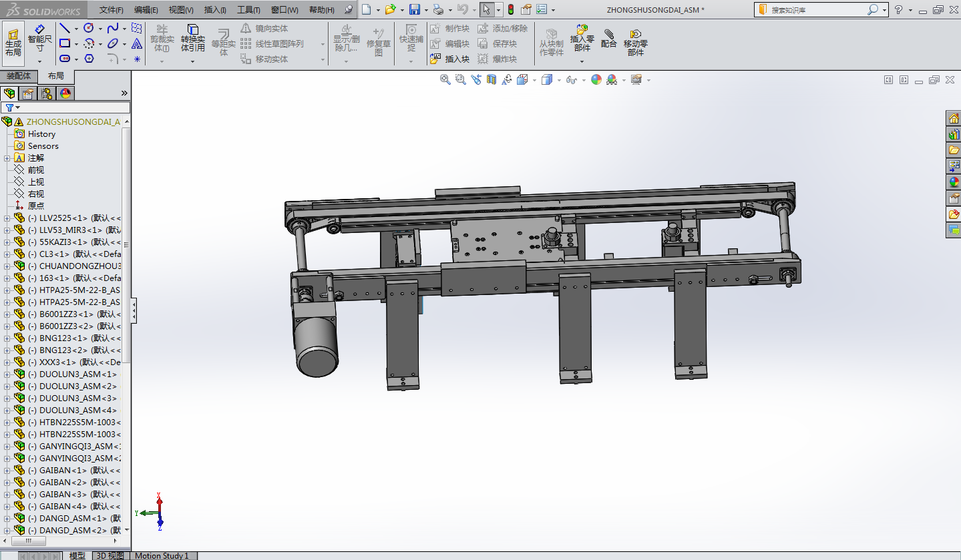Expand the 注解 annotations tree node
961x560 pixels.
point(7,158)
